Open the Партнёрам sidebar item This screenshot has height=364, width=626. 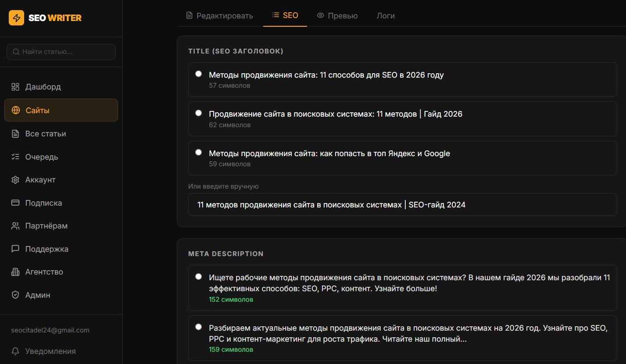tap(61, 226)
